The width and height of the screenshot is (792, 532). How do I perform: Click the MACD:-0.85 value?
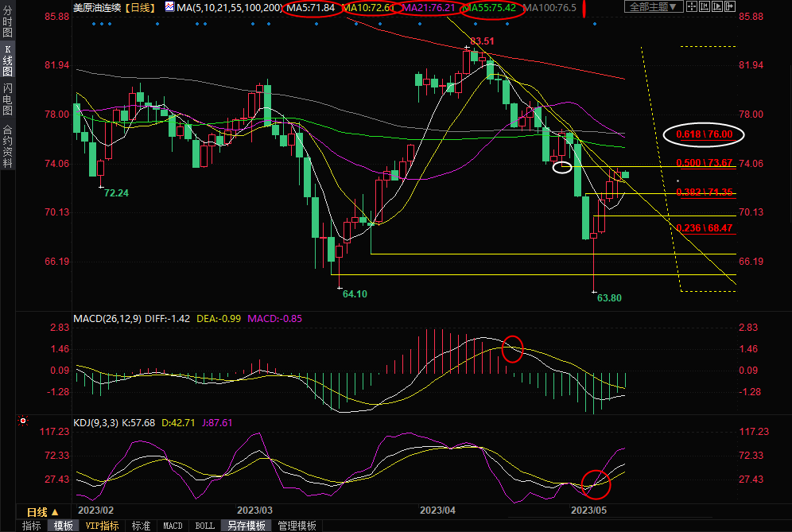(x=275, y=319)
